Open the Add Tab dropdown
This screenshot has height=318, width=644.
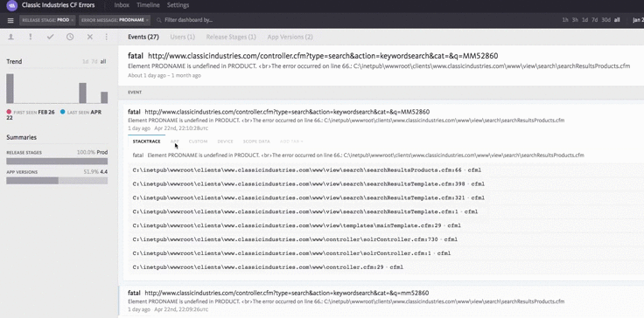[291, 142]
